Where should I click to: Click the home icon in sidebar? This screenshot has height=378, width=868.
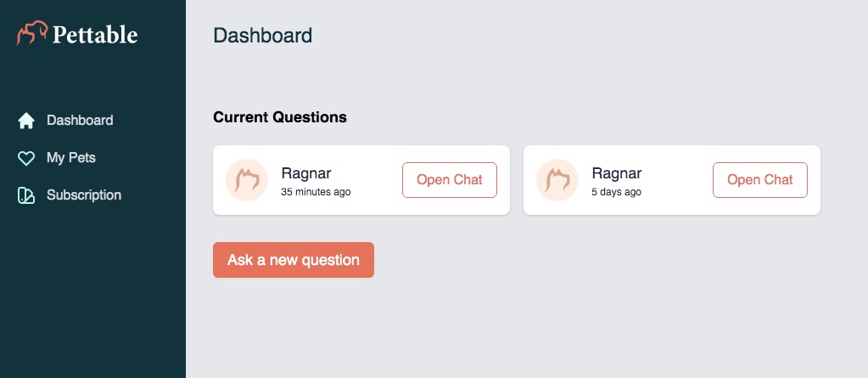26,121
